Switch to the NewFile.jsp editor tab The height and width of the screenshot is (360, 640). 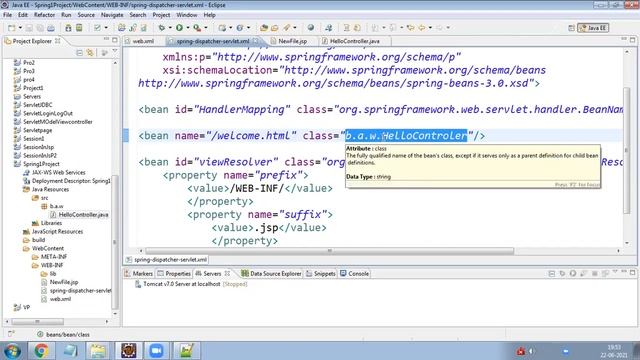click(x=292, y=41)
